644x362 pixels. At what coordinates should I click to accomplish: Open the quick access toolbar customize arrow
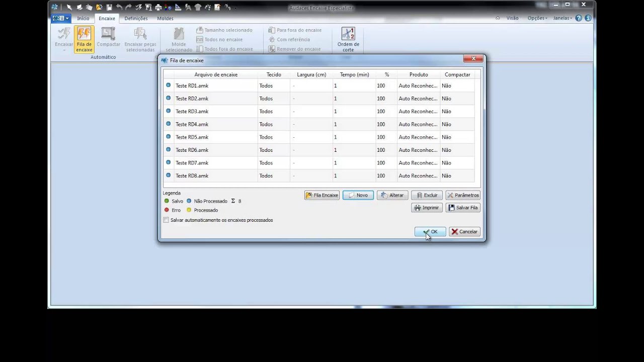point(236,8)
